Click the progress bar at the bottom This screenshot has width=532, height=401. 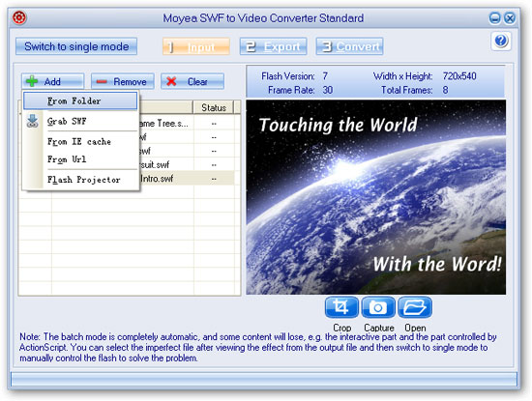point(264,380)
